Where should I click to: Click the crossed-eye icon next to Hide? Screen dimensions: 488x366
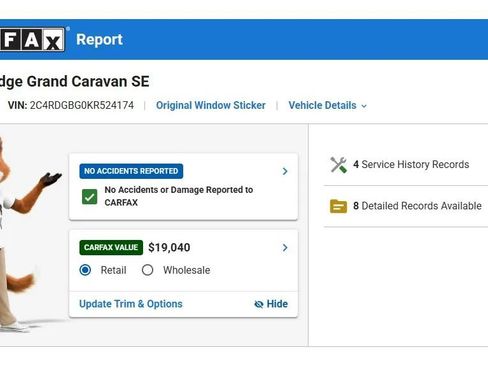coord(259,304)
